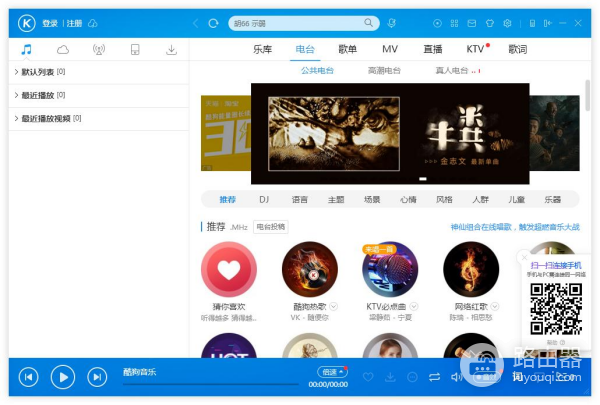This screenshot has height=405, width=600.
Task: Open the 登录 login link
Action: point(50,24)
